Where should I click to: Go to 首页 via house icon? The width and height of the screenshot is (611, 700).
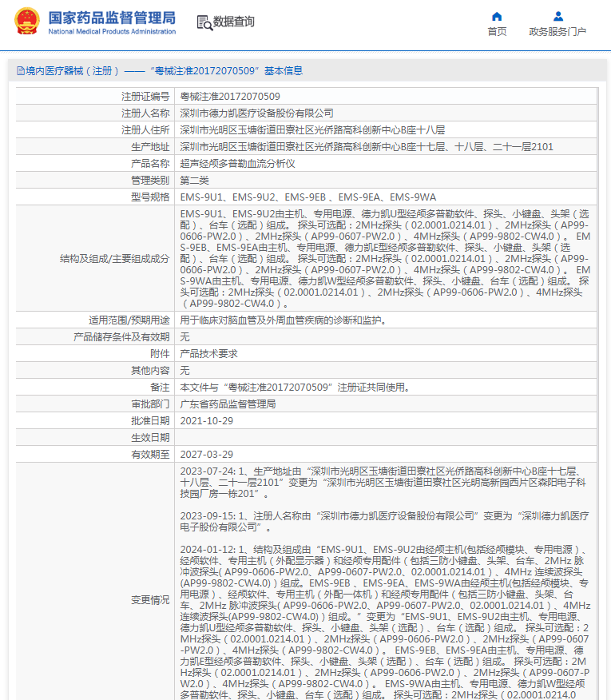click(x=497, y=17)
